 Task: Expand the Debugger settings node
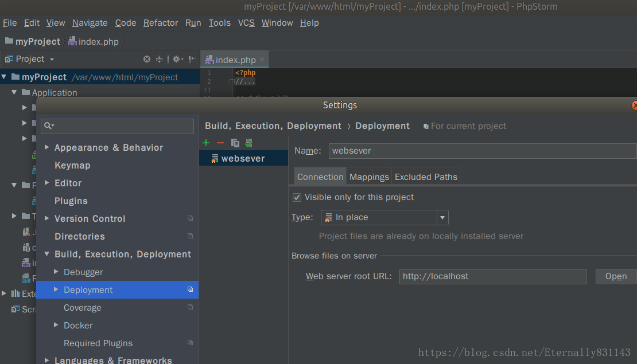pyautogui.click(x=56, y=272)
